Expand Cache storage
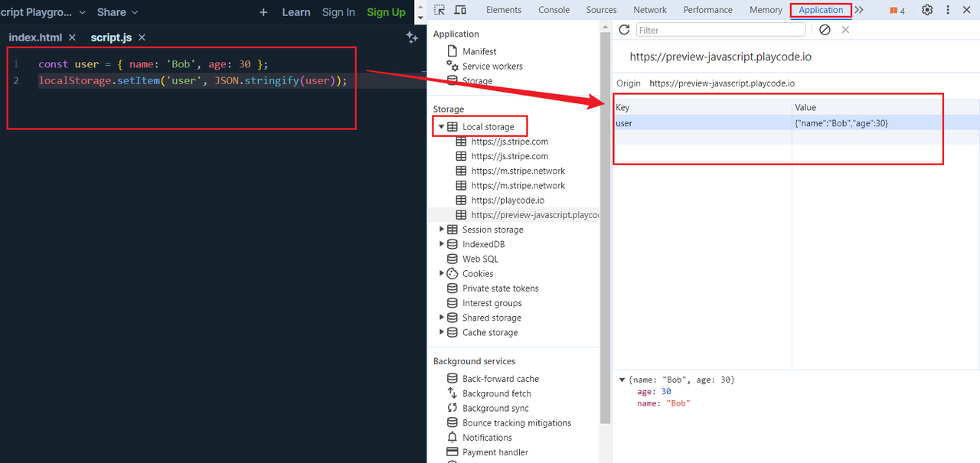The image size is (980, 463). 442,332
